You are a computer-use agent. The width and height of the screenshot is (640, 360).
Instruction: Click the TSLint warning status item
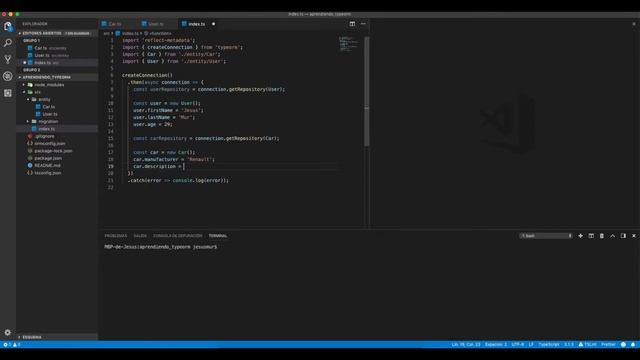tap(587, 344)
